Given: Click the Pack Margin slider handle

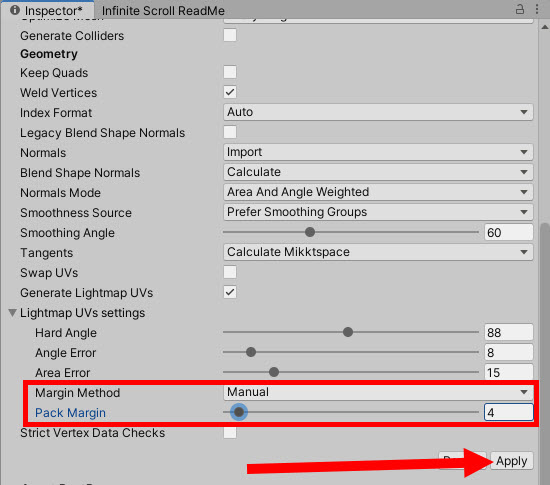Looking at the screenshot, I should (x=239, y=412).
